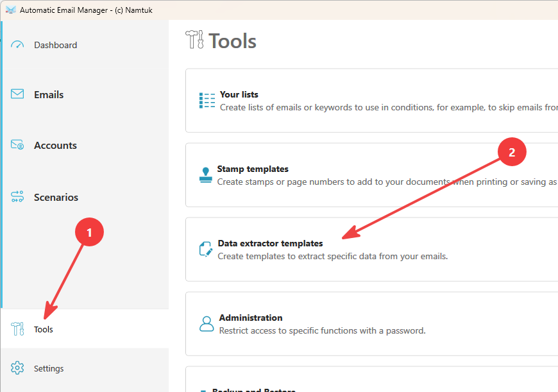Click the Tools hammer icon in the sidebar

[17, 328]
